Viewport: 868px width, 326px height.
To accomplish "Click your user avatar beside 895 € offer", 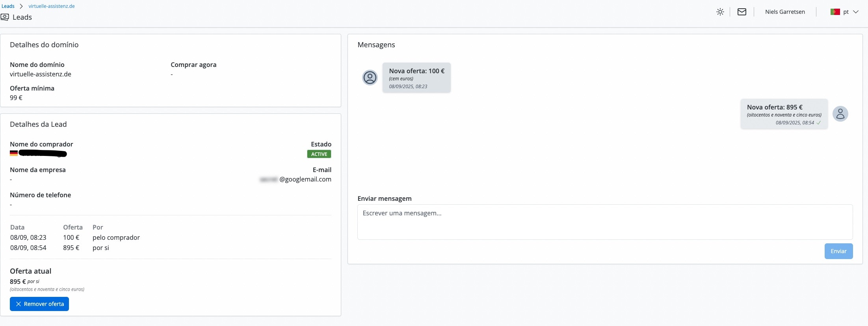I will pos(840,114).
